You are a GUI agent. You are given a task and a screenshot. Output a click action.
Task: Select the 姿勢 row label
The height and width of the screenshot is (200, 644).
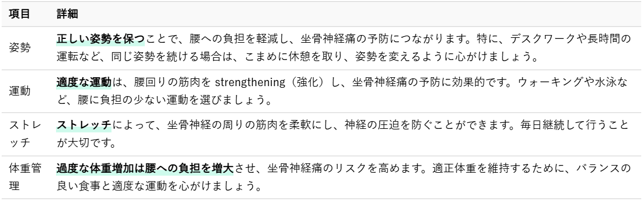[19, 48]
